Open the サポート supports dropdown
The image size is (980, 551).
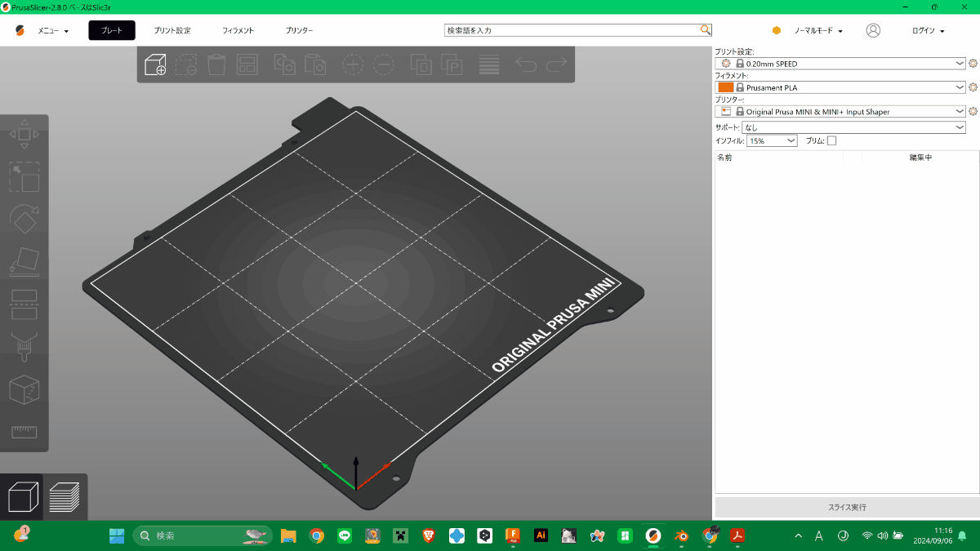pos(853,127)
